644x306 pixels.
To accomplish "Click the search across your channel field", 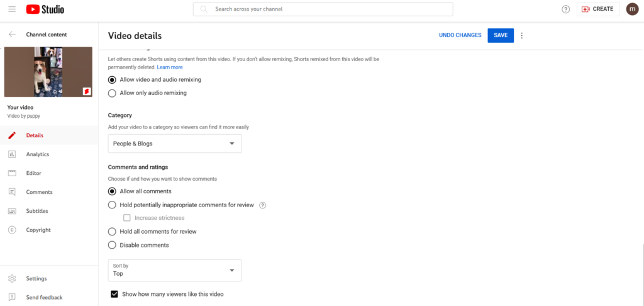I will 327,9.
